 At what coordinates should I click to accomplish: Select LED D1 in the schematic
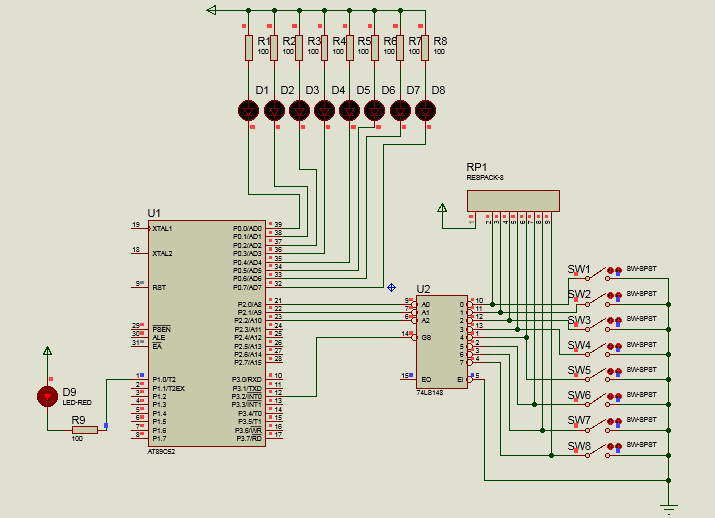click(x=249, y=110)
